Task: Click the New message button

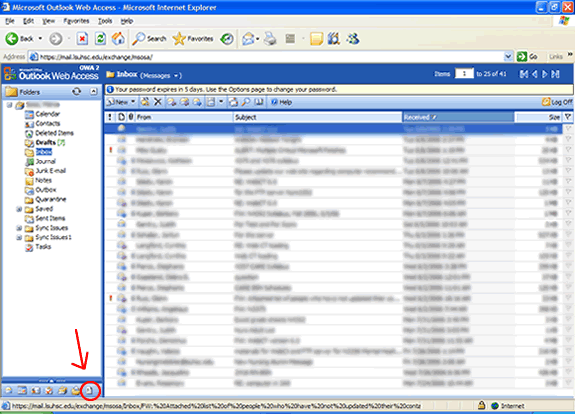Action: coord(117,102)
